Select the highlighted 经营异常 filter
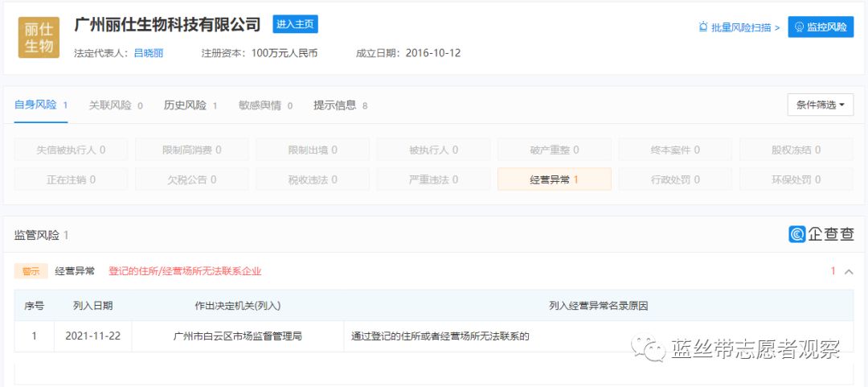The image size is (868, 387). pyautogui.click(x=554, y=179)
